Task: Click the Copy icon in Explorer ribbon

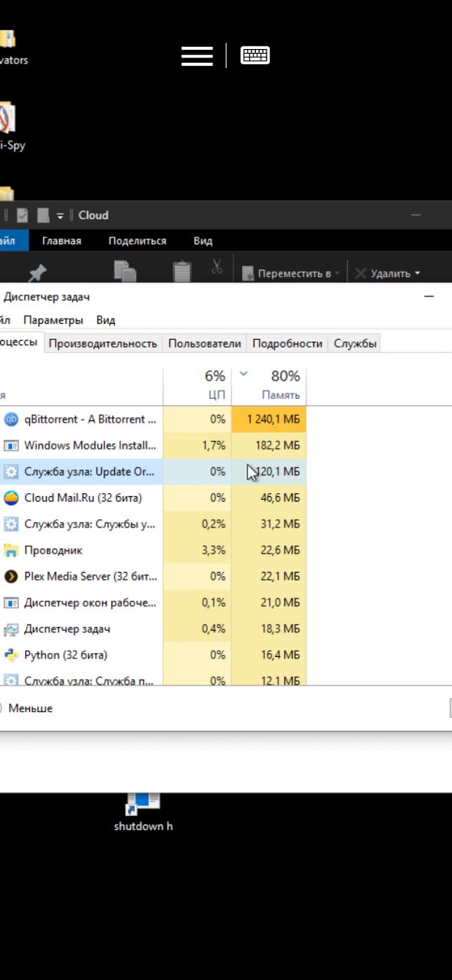Action: click(125, 270)
